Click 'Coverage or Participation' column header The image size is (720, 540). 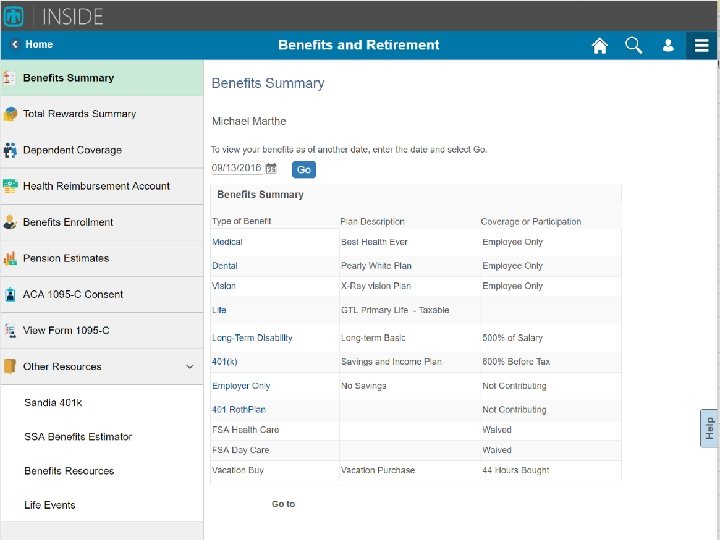tap(531, 222)
